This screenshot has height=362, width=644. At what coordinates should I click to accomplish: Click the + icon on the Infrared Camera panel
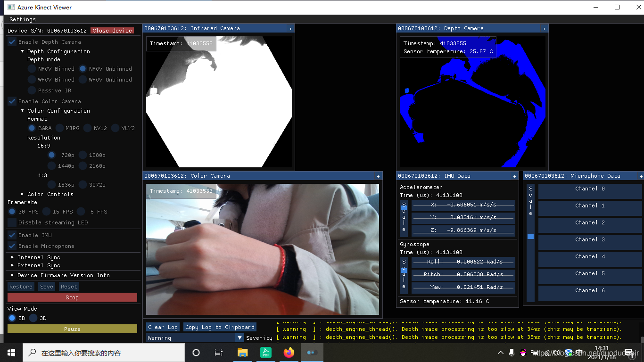pos(290,28)
